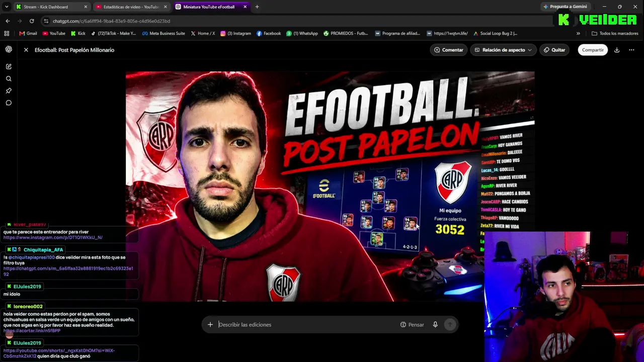644x362 pixels.
Task: Open the ChatGPT logo menu
Action: click(x=9, y=49)
